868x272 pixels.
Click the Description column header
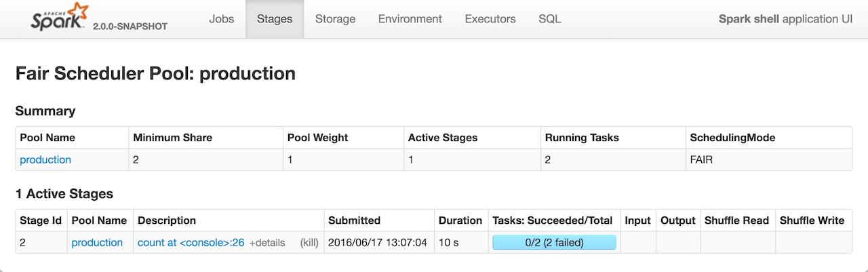(166, 220)
